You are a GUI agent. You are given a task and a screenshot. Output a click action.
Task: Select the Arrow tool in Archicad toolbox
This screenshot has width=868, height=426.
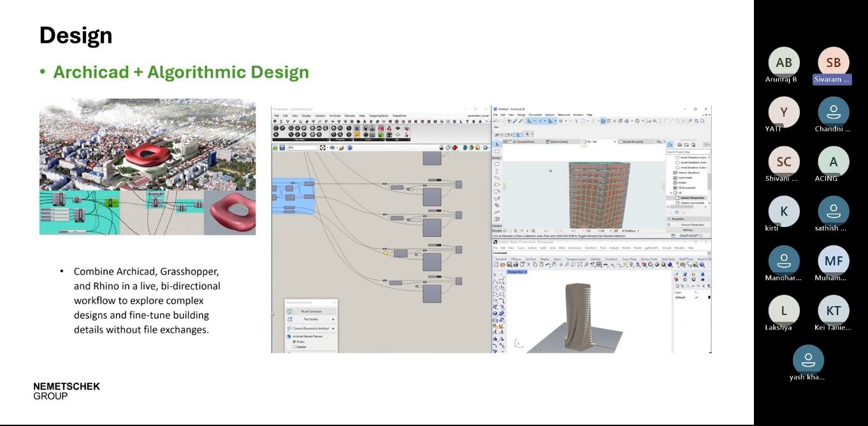tap(496, 145)
